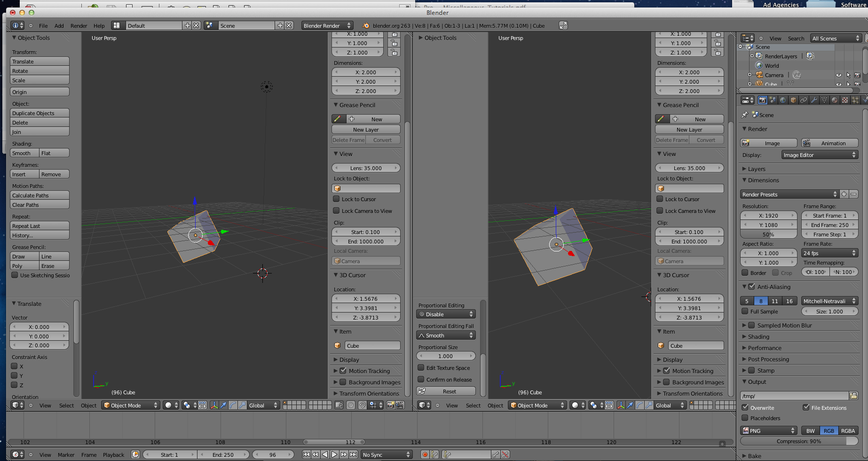868x461 pixels.
Task: Pin the Scene context with the pin icon
Action: tap(745, 115)
